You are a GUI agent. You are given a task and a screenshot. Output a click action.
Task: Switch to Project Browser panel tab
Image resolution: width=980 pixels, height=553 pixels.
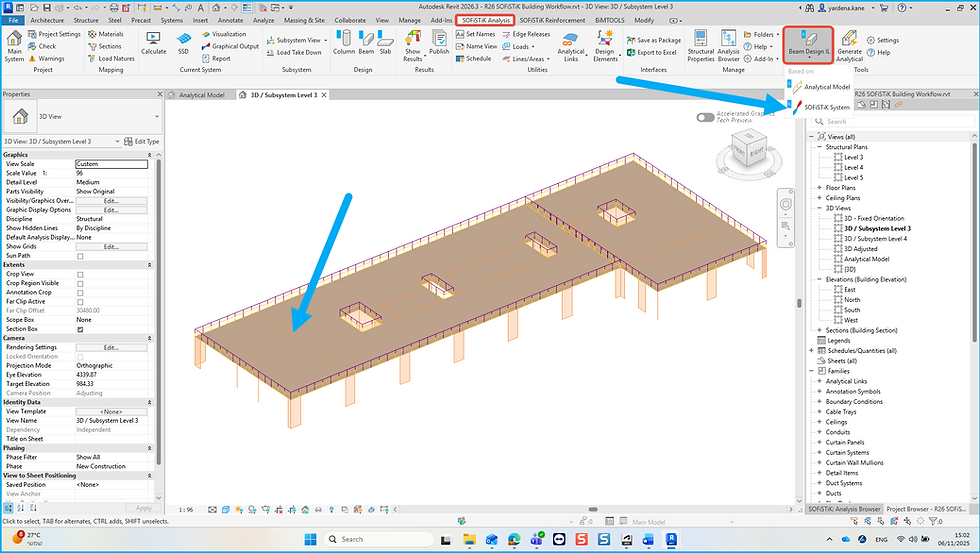coord(928,509)
